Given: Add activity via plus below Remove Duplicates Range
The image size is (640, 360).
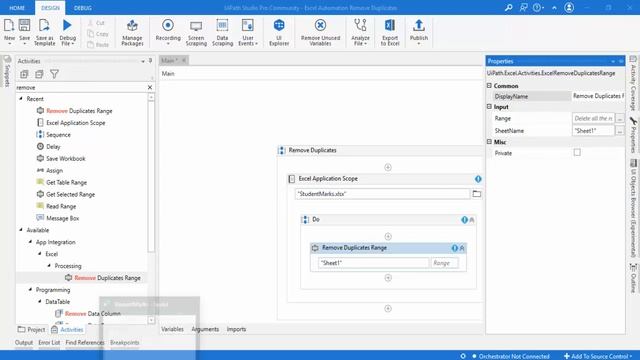Looking at the screenshot, I should point(388,278).
